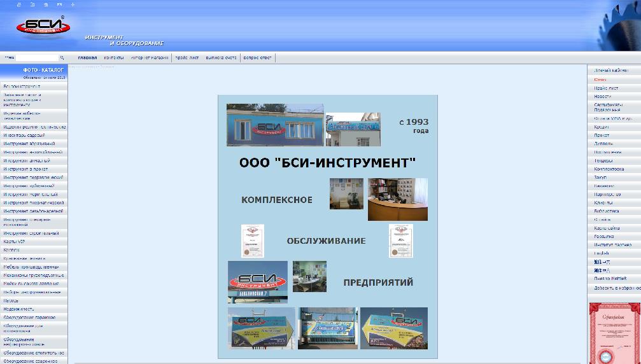This screenshot has width=641, height=364.
Task: Open Изделия резино-технические category
Action: [x=34, y=127]
